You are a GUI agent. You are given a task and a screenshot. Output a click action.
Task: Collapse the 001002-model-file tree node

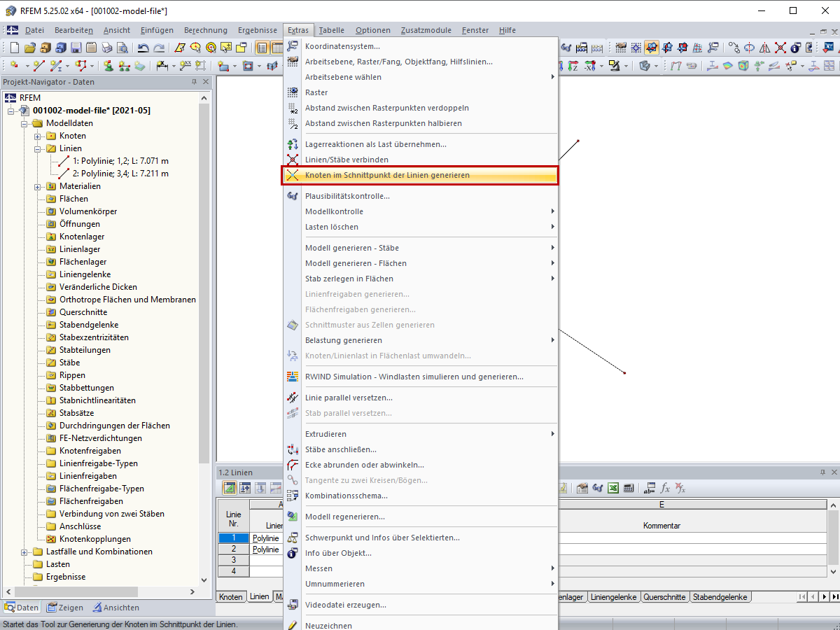pyautogui.click(x=11, y=111)
